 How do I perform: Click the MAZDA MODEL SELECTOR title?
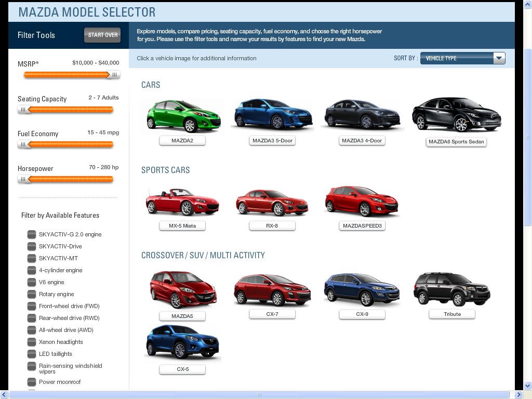pyautogui.click(x=87, y=12)
